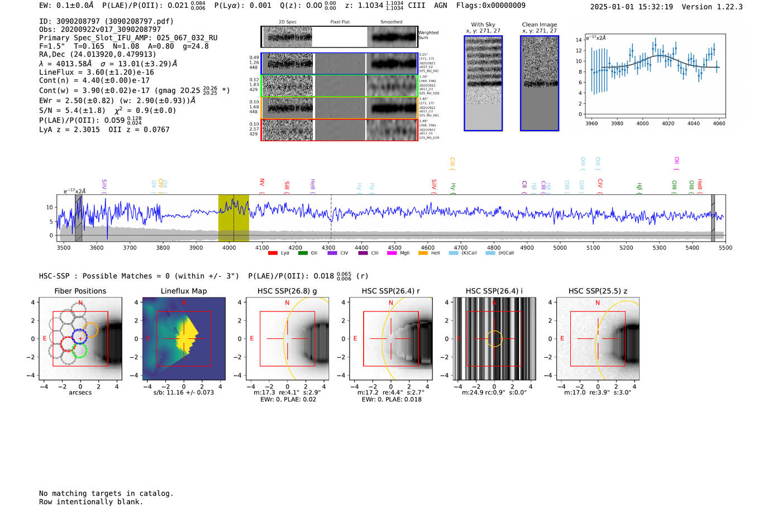
Task: Click the dark purple CIII legend swatch
Action: [363, 253]
